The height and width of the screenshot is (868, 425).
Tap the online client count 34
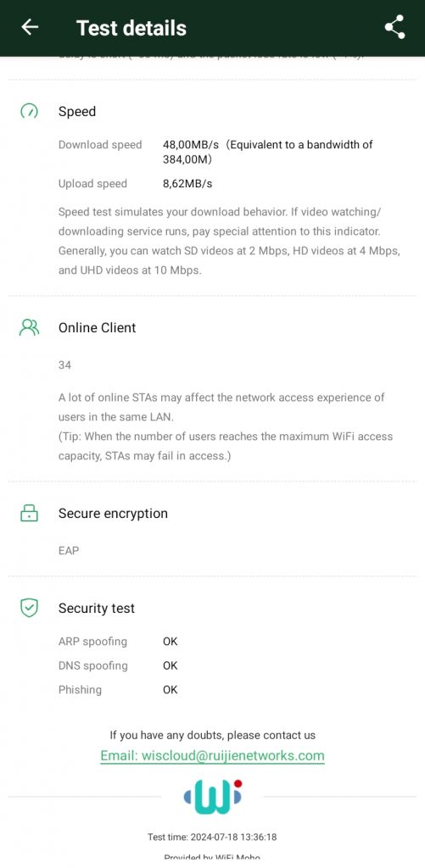tap(64, 365)
